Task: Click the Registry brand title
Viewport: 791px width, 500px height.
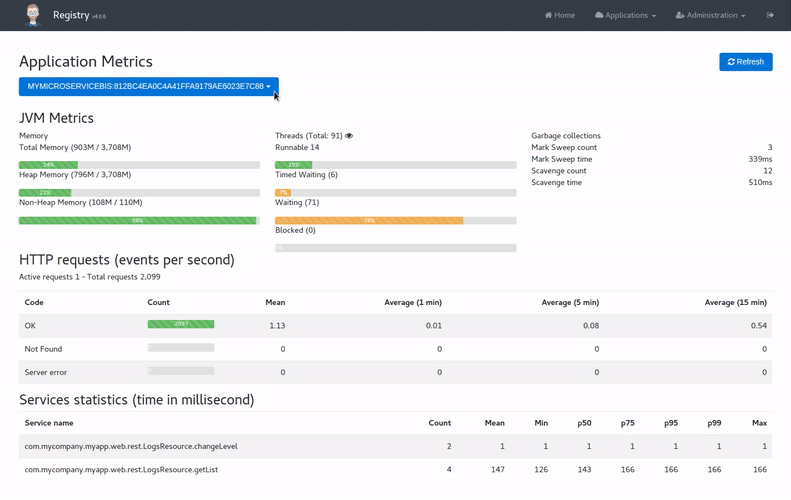Action: coord(72,15)
